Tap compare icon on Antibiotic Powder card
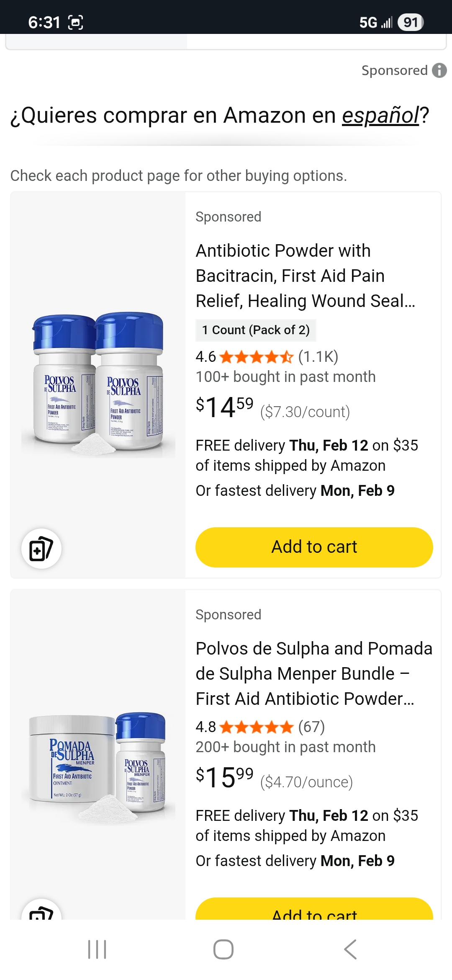Image resolution: width=452 pixels, height=980 pixels. (41, 549)
